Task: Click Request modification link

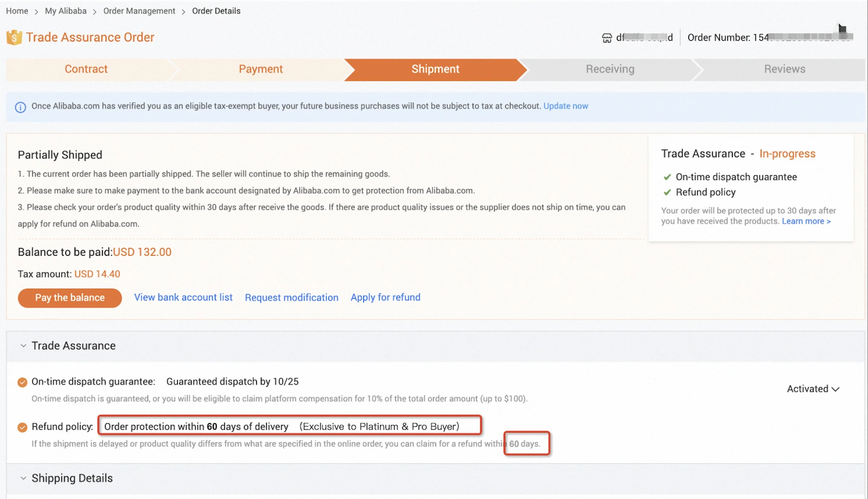Action: tap(291, 298)
